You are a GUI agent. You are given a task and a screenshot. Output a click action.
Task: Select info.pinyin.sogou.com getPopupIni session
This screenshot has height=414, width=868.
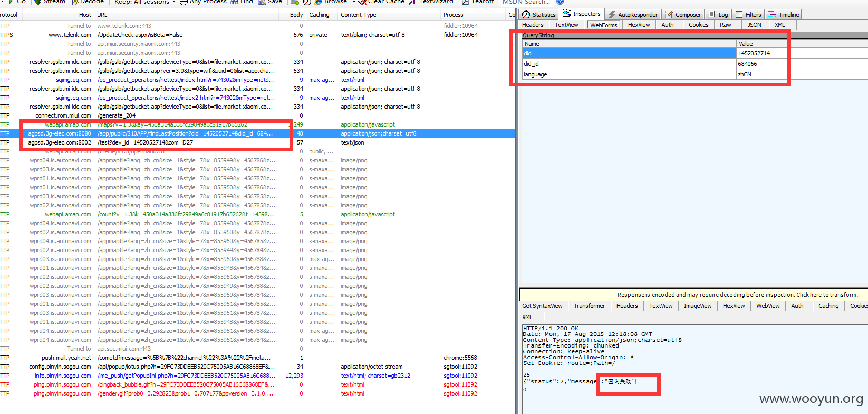pyautogui.click(x=257, y=376)
